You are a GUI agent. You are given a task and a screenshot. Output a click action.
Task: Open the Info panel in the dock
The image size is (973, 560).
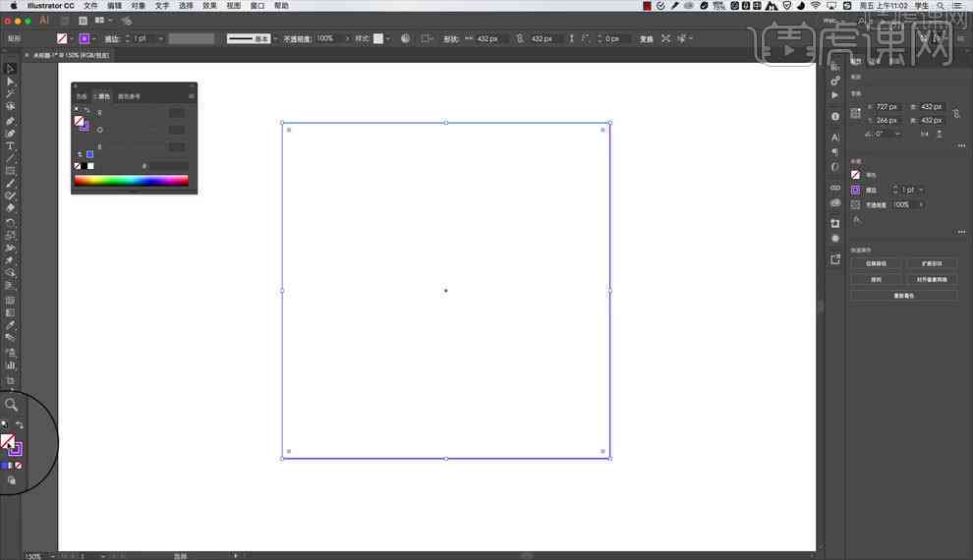pyautogui.click(x=835, y=117)
